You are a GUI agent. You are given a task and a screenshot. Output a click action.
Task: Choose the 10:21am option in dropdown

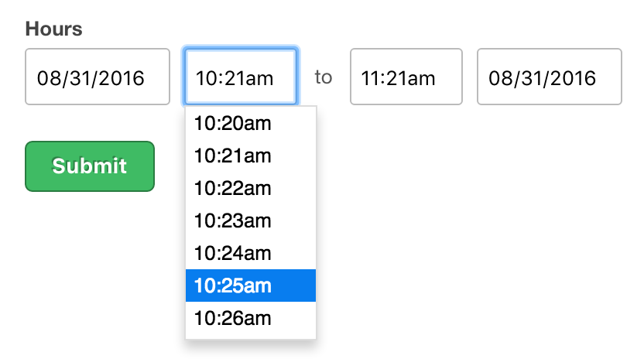pos(250,156)
